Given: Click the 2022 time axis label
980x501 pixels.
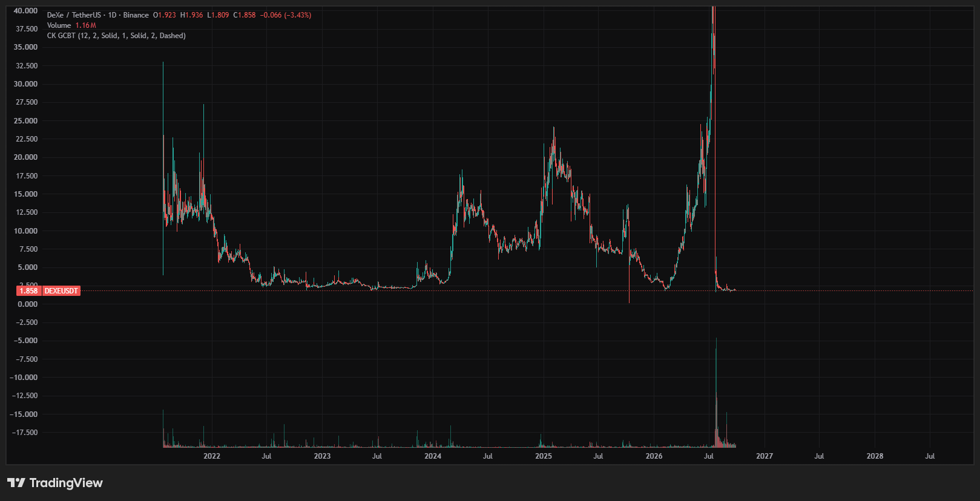Looking at the screenshot, I should [212, 456].
